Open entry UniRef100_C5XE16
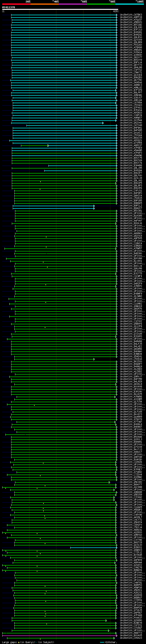 [131, 359]
